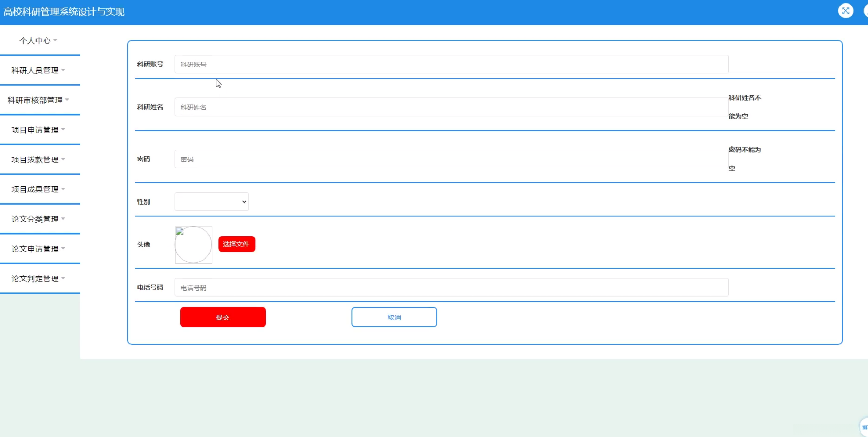The width and height of the screenshot is (868, 437).
Task: Click the red 选择文件 upload button
Action: coord(237,244)
